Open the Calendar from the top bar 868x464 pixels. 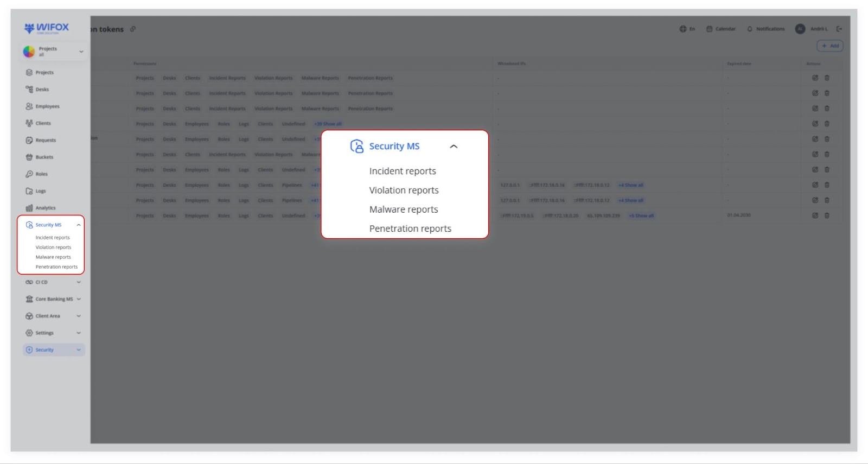(x=721, y=29)
